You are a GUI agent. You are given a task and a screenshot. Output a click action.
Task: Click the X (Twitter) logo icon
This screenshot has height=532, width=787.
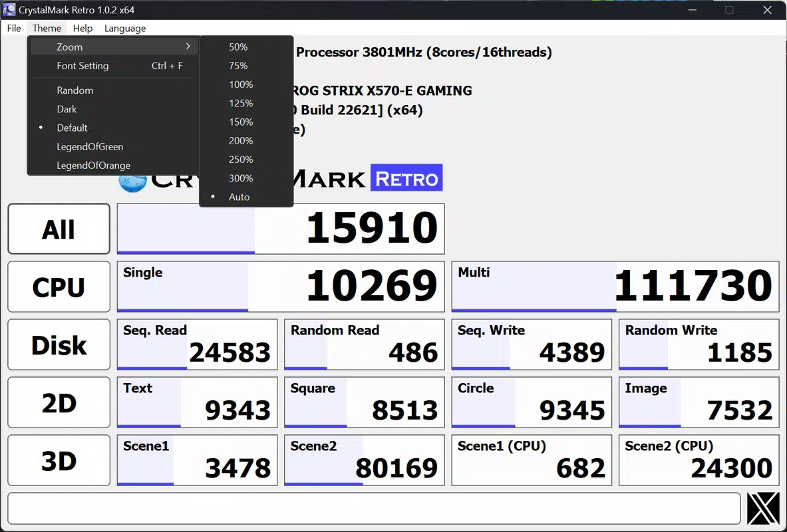point(764,509)
